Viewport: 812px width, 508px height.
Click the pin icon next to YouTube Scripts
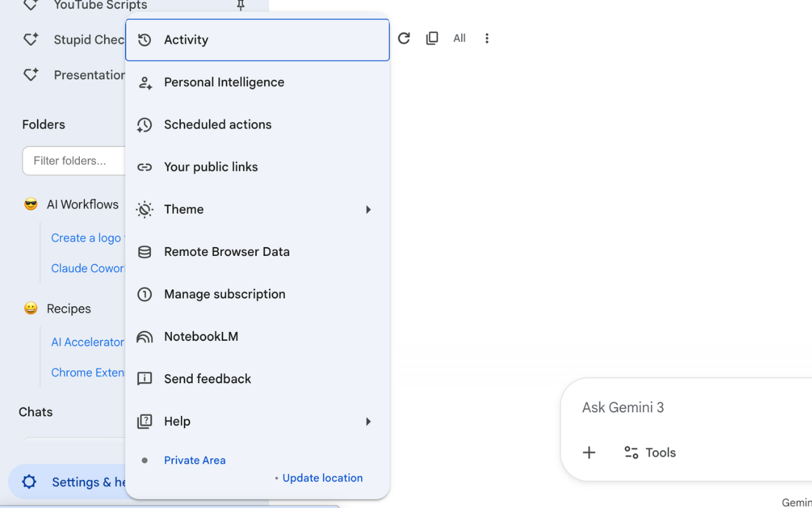(x=240, y=6)
